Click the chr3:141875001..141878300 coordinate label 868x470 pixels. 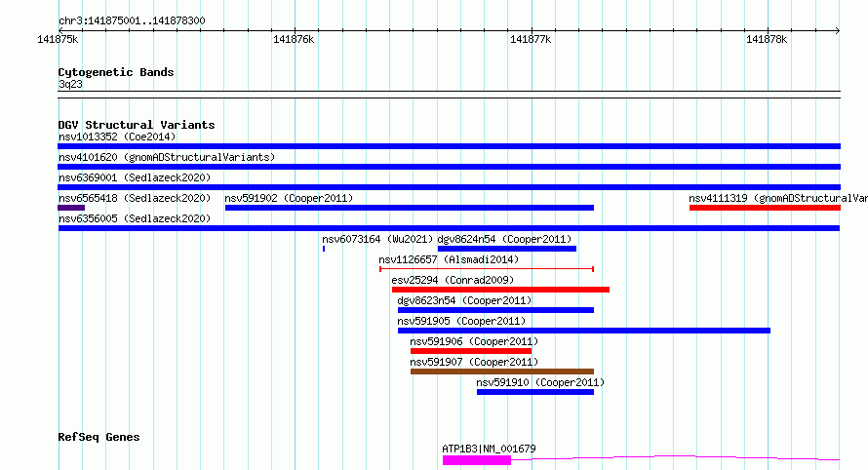point(132,21)
